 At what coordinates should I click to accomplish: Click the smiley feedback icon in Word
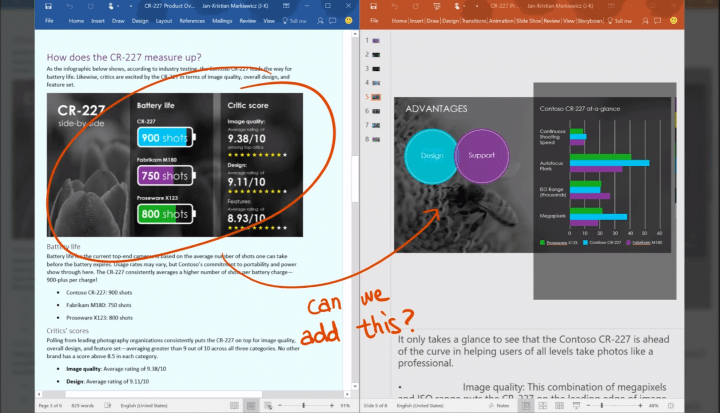tap(349, 21)
